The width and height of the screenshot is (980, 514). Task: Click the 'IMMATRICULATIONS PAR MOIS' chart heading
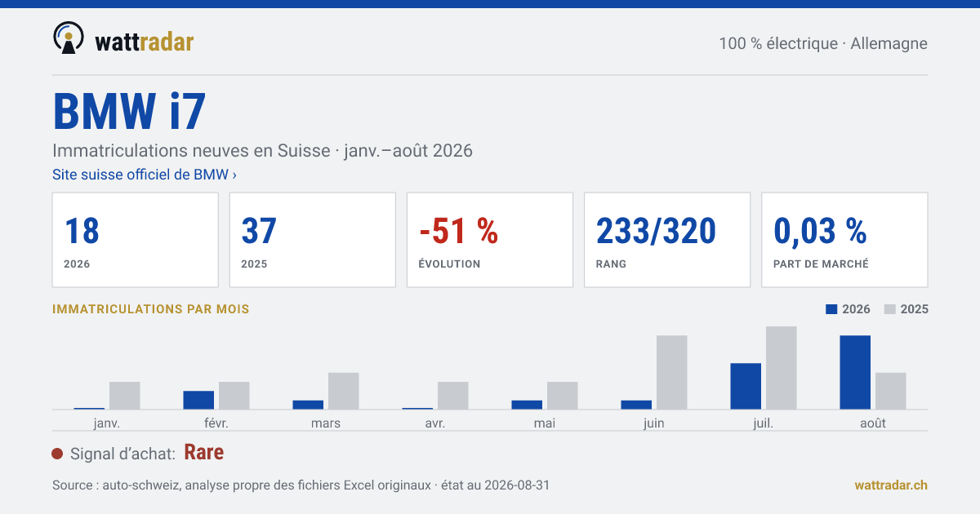pyautogui.click(x=151, y=309)
